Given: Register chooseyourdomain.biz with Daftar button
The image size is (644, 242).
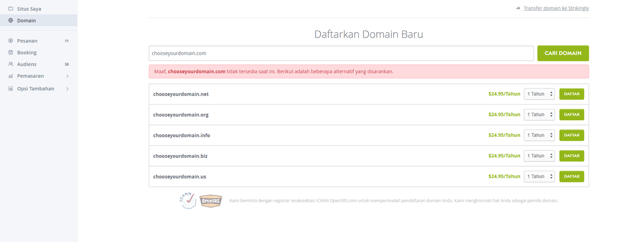Looking at the screenshot, I should coord(572,156).
